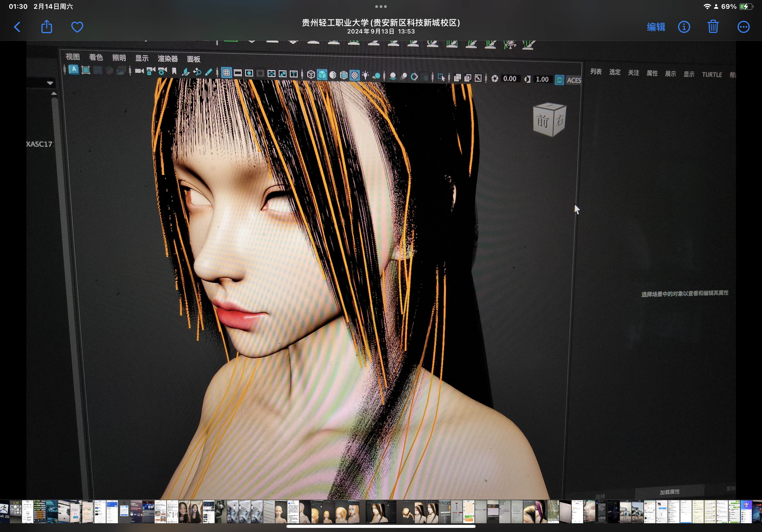Delete photo using trash icon

coord(713,27)
